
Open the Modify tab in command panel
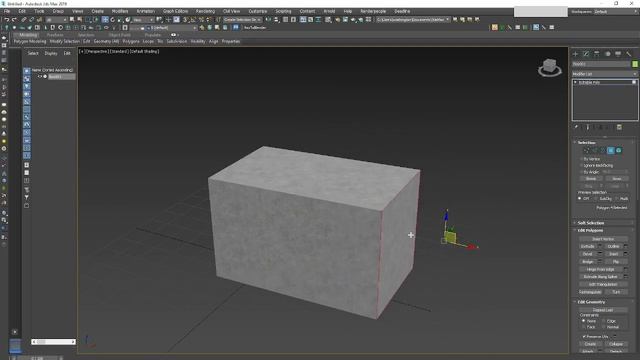[586, 54]
